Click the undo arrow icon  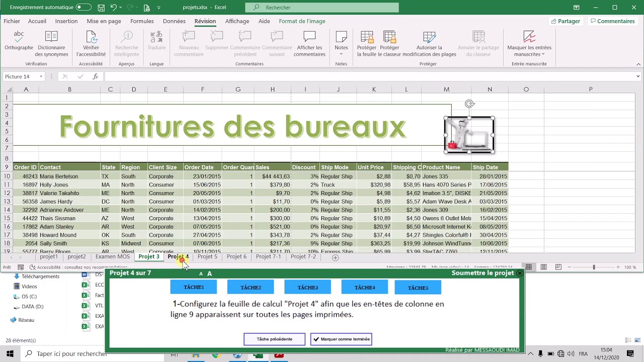[114, 8]
